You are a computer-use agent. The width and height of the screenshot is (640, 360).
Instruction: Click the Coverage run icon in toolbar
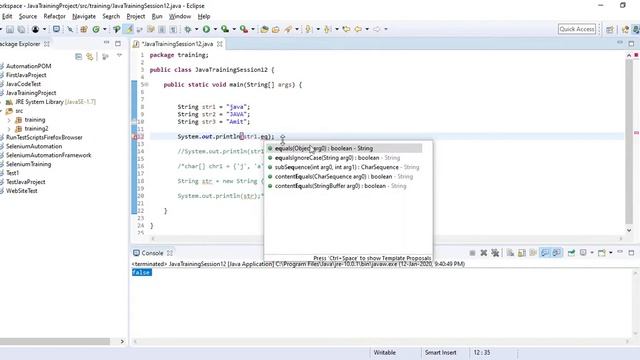(x=225, y=29)
